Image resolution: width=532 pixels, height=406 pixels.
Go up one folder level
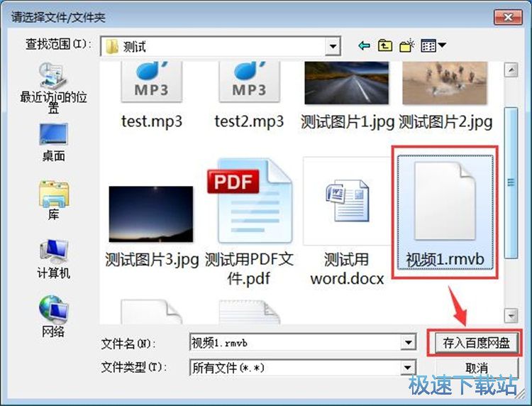(x=385, y=45)
